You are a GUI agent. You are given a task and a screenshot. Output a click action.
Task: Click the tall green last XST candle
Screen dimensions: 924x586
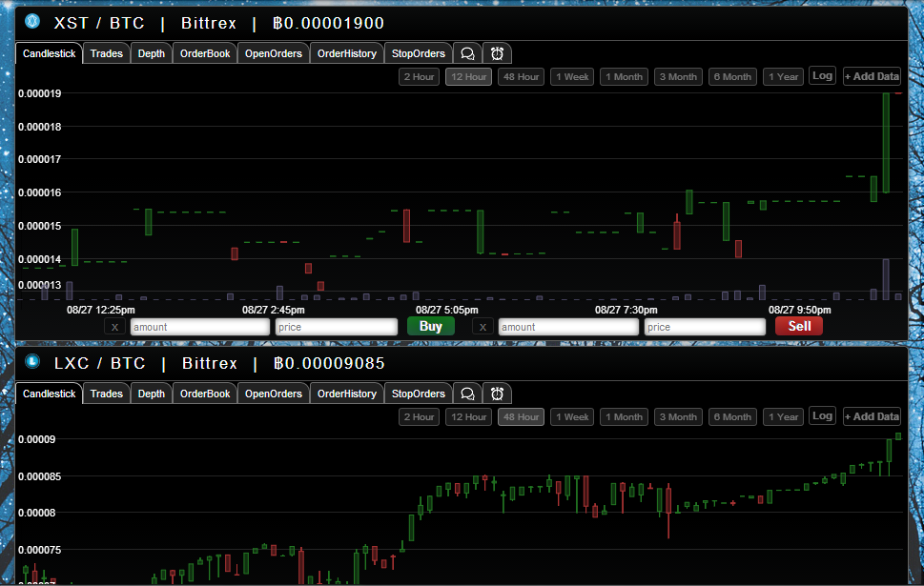(886, 143)
